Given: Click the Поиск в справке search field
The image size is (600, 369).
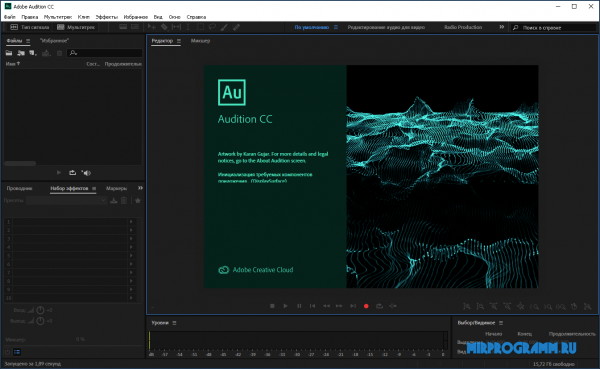Looking at the screenshot, I should click(553, 28).
